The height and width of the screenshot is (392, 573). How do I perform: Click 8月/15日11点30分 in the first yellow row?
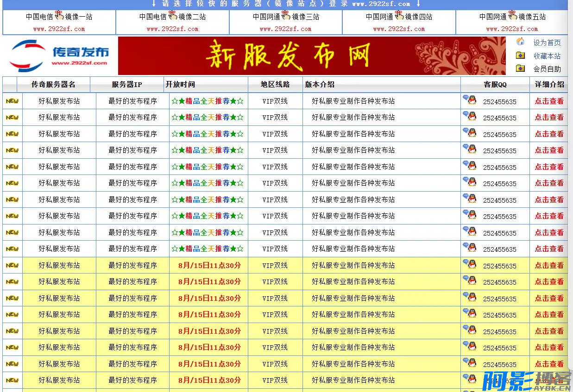209,265
